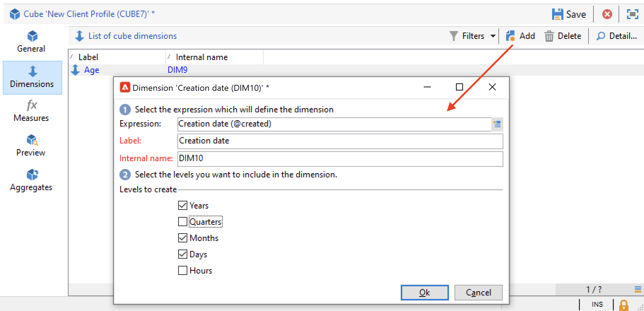Open the Filters dropdown arrow

[493, 36]
